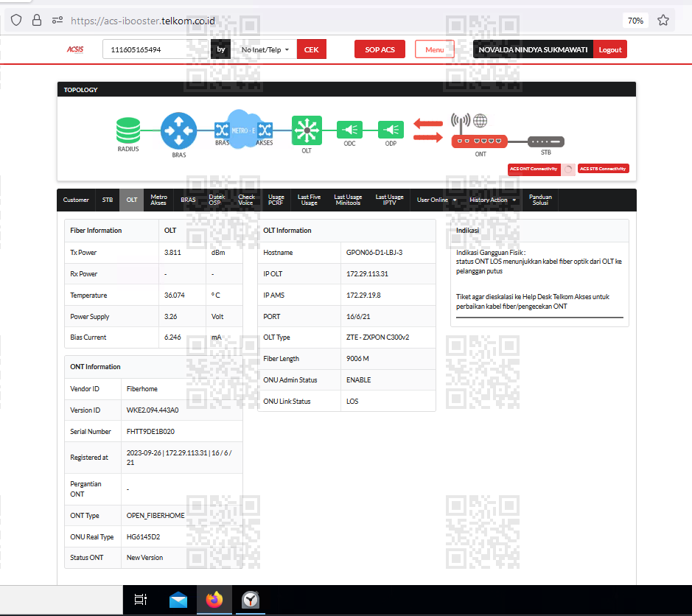Open the Check Voice tab
The image size is (692, 616).
click(246, 200)
